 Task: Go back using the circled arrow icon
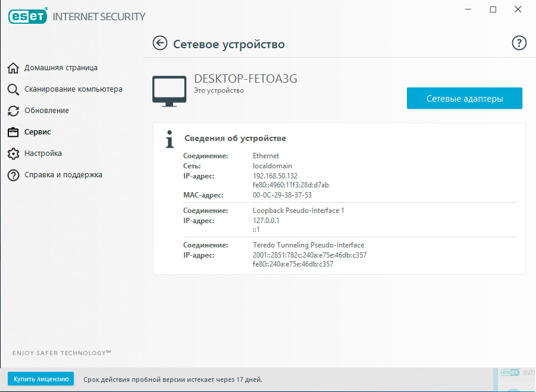(x=160, y=43)
